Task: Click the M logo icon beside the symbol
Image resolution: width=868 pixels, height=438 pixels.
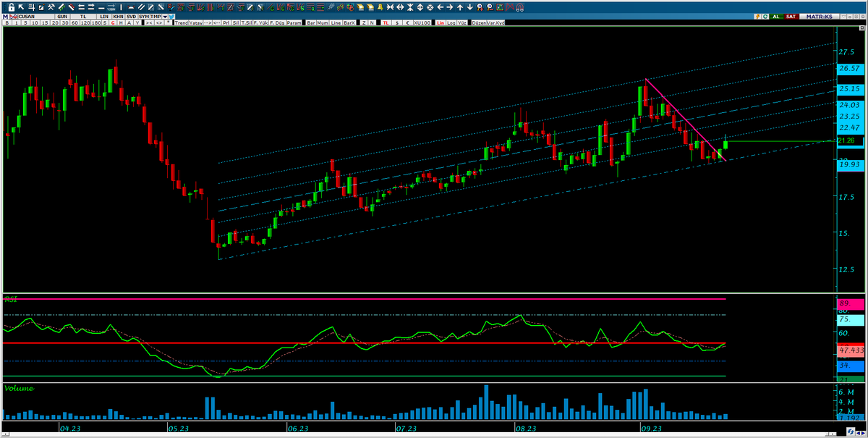Action: click(5, 17)
